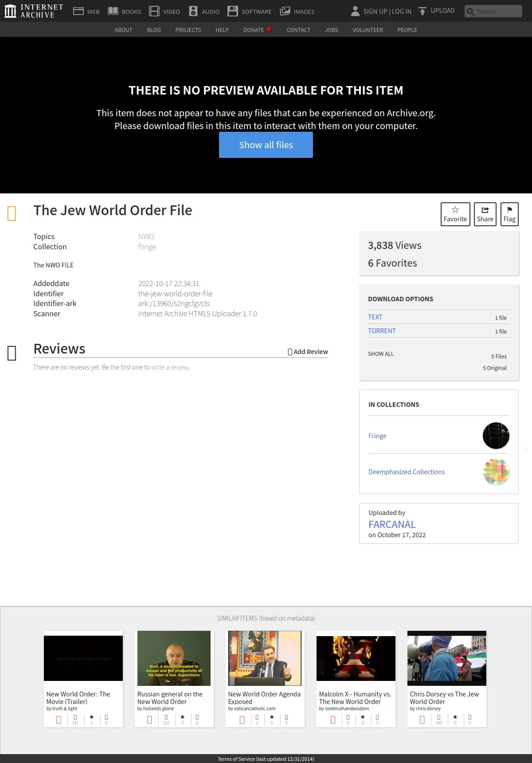Open the Fringe collection round thumbnail
The image size is (532, 763).
pyautogui.click(x=496, y=436)
